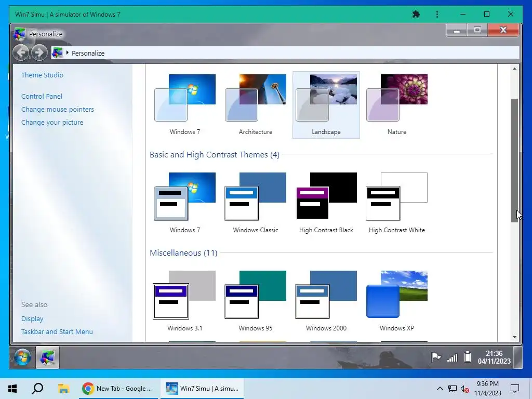532x399 pixels.
Task: Open the extensions puzzle icon
Action: tap(416, 14)
